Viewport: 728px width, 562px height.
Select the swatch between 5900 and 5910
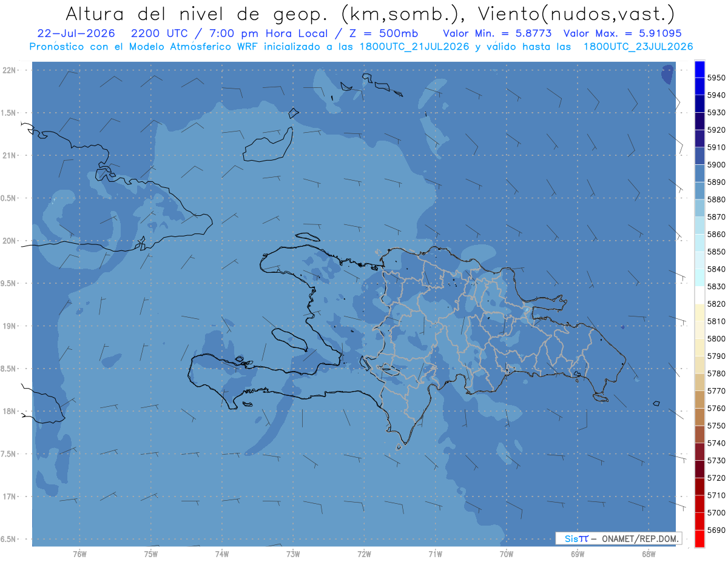(x=699, y=156)
